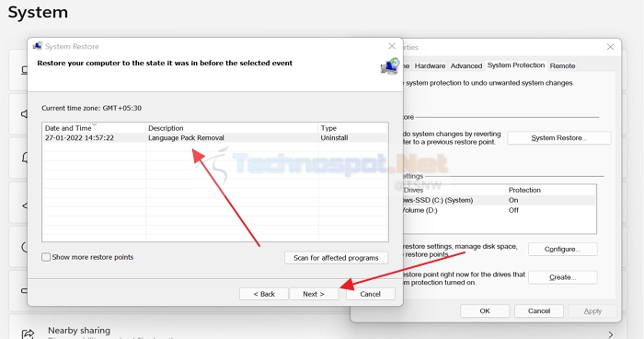Close the System Restore dialog
The image size is (644, 339).
click(392, 46)
